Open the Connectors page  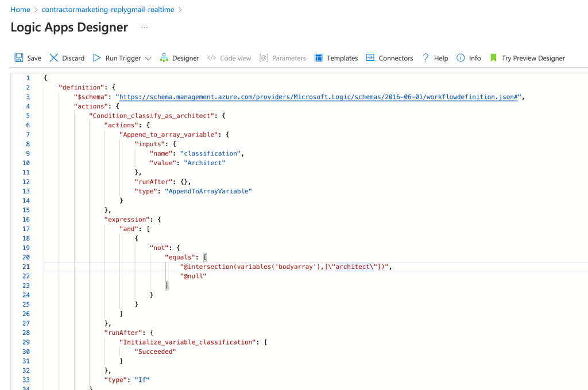pos(389,58)
